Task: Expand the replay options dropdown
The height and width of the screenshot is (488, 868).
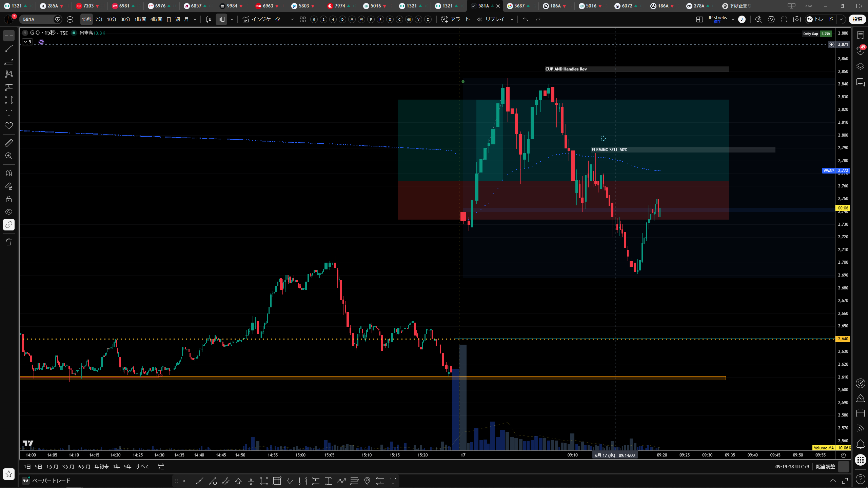Action: point(512,19)
